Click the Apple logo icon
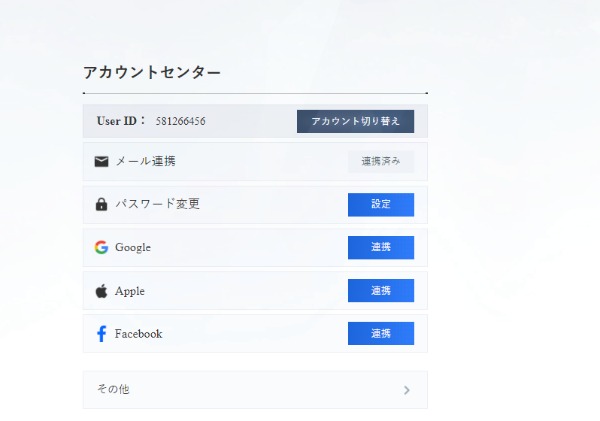 (101, 291)
